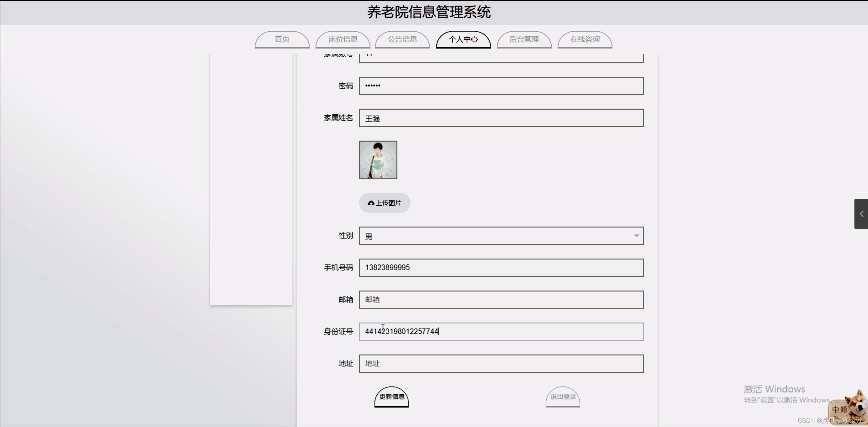This screenshot has width=868, height=427.
Task: Open the 在线咨询 tab
Action: click(585, 40)
